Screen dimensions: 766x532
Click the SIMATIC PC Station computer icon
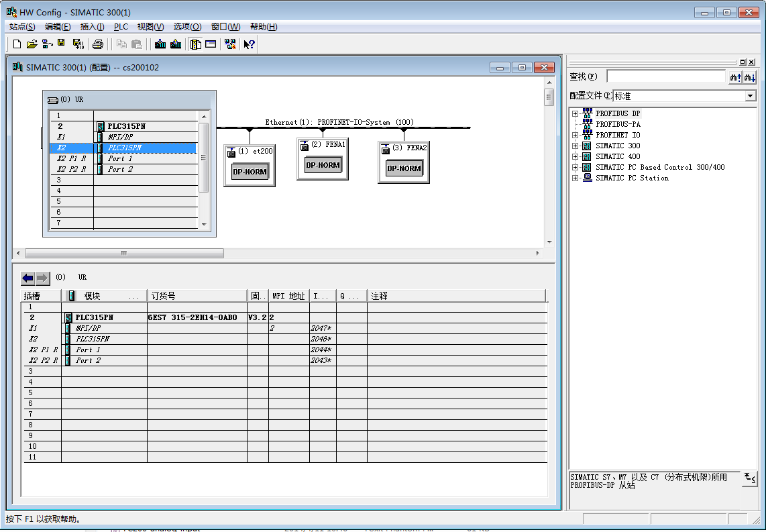pos(587,178)
